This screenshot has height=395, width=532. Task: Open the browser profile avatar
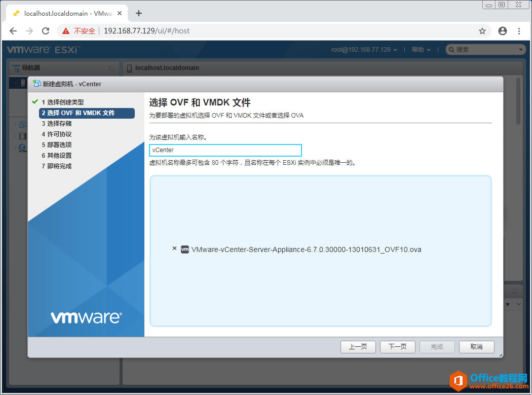503,31
